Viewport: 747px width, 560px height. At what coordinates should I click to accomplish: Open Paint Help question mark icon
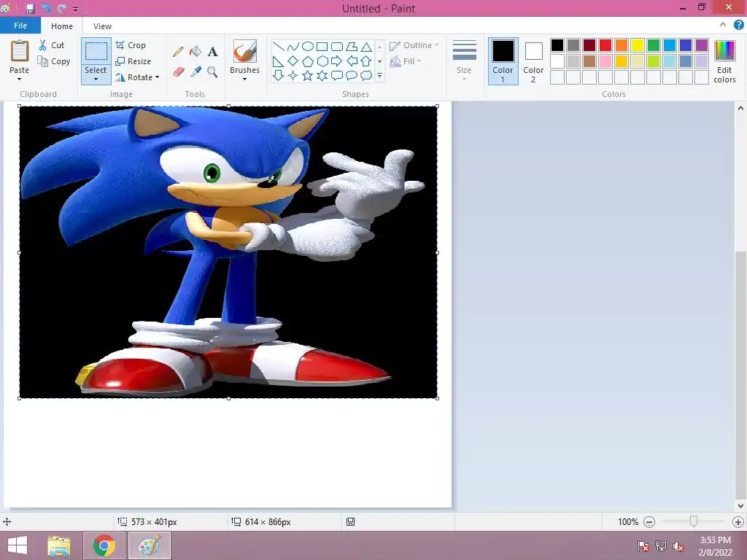(738, 26)
